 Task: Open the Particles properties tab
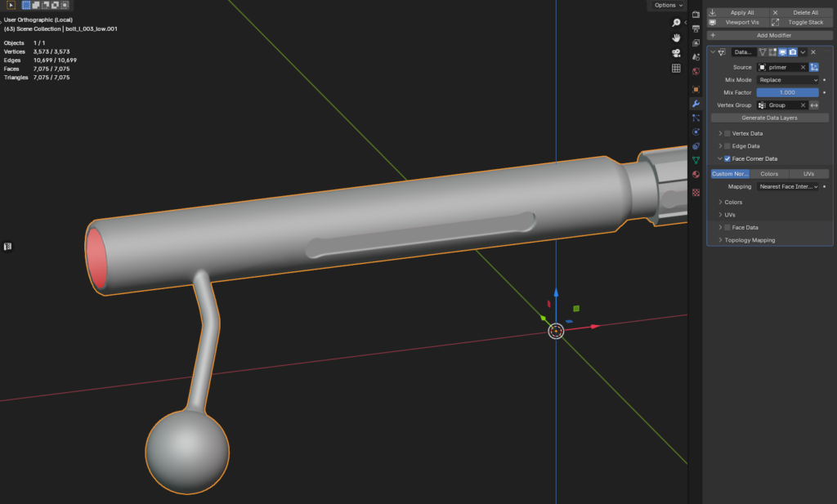click(x=696, y=118)
